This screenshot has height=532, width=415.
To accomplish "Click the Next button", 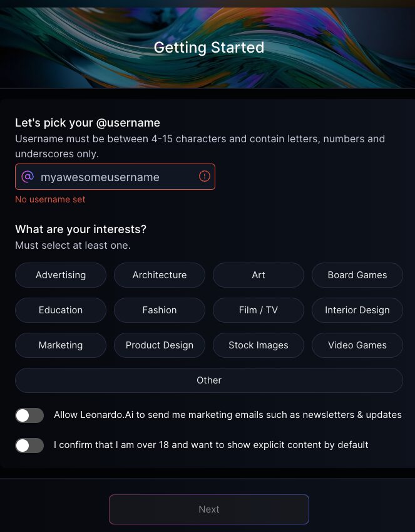I will (209, 509).
